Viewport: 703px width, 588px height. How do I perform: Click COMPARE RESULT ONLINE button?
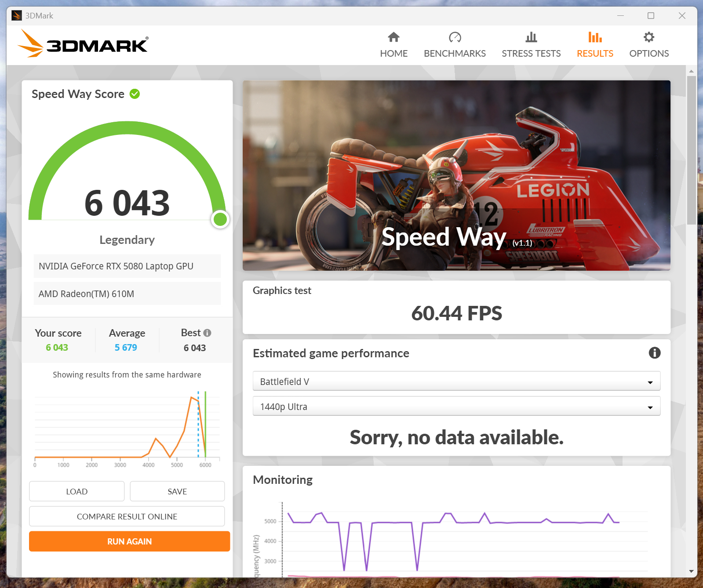[127, 516]
